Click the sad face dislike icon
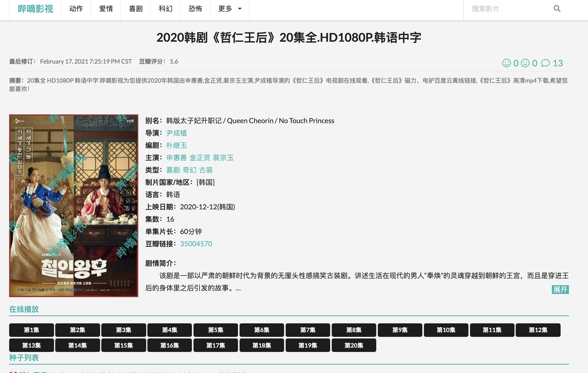The width and height of the screenshot is (588, 373). (525, 63)
